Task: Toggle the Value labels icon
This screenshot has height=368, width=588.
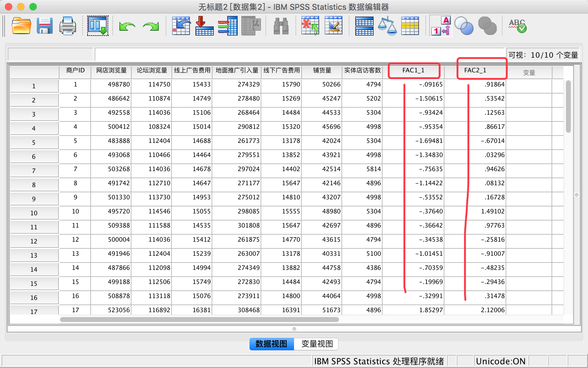Action: pyautogui.click(x=441, y=26)
